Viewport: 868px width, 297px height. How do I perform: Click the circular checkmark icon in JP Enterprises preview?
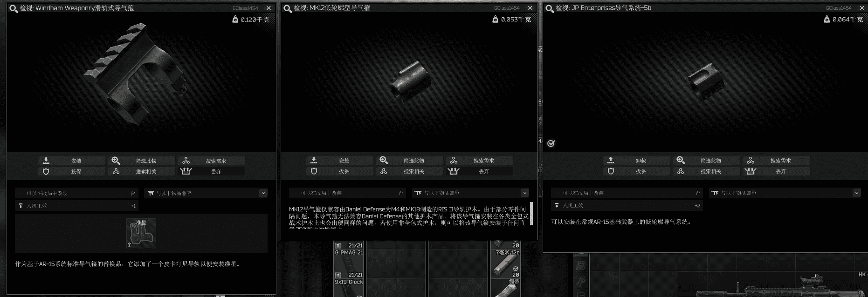tap(551, 143)
